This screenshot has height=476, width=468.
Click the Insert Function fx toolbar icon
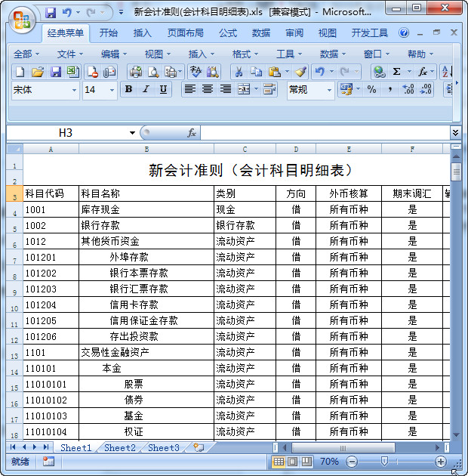(423, 72)
